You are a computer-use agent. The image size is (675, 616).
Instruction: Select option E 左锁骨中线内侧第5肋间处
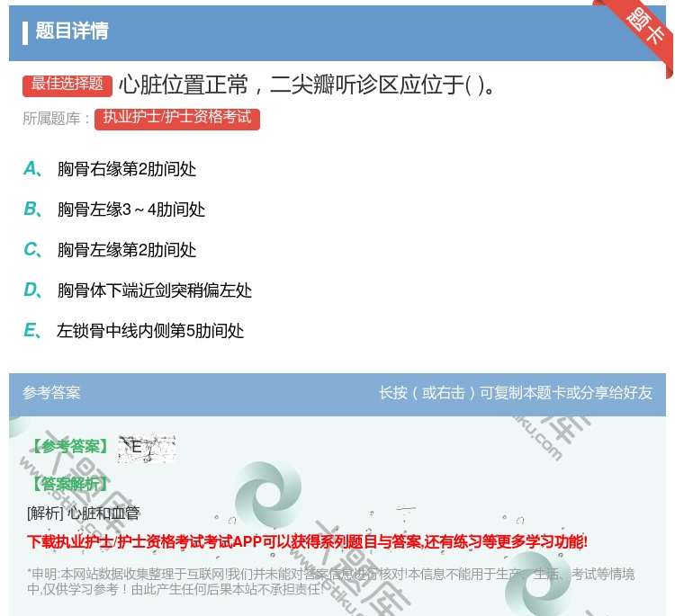(134, 331)
